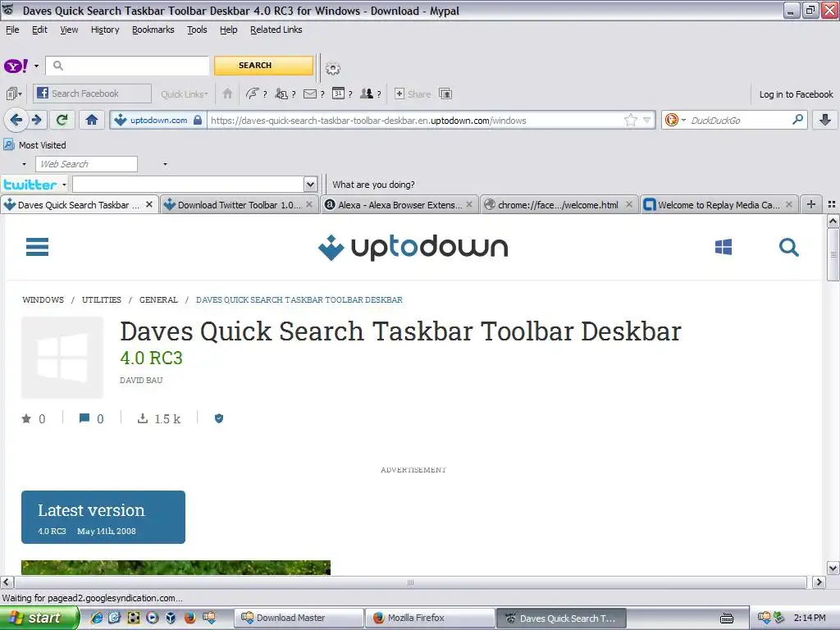
Task: Open a new tab with plus button
Action: (x=811, y=204)
